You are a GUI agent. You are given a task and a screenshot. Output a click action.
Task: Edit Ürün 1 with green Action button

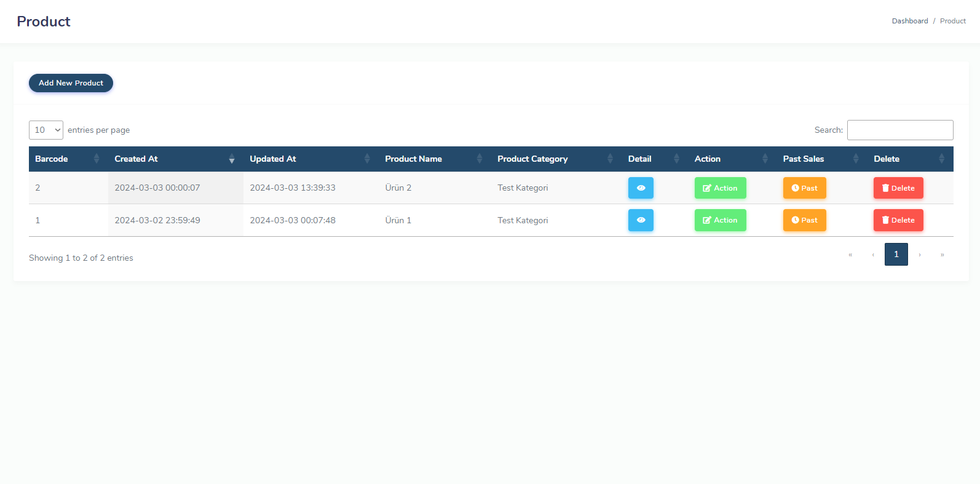(x=720, y=220)
